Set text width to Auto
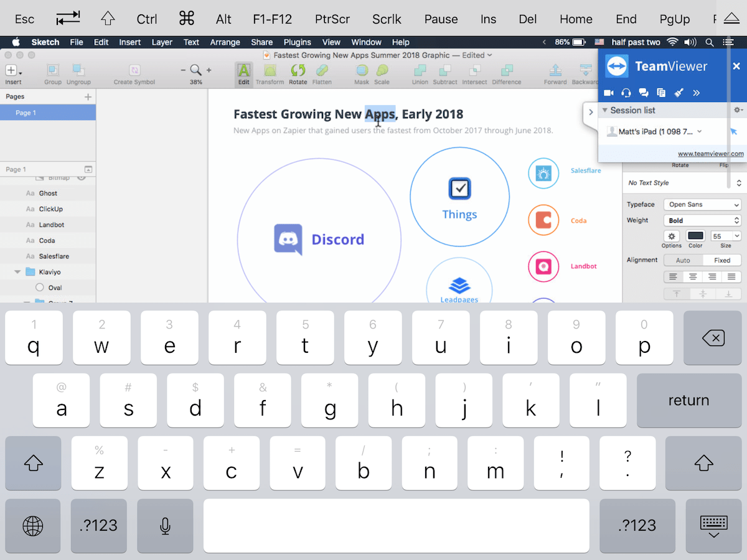Viewport: 747px width, 560px height. pos(683,260)
